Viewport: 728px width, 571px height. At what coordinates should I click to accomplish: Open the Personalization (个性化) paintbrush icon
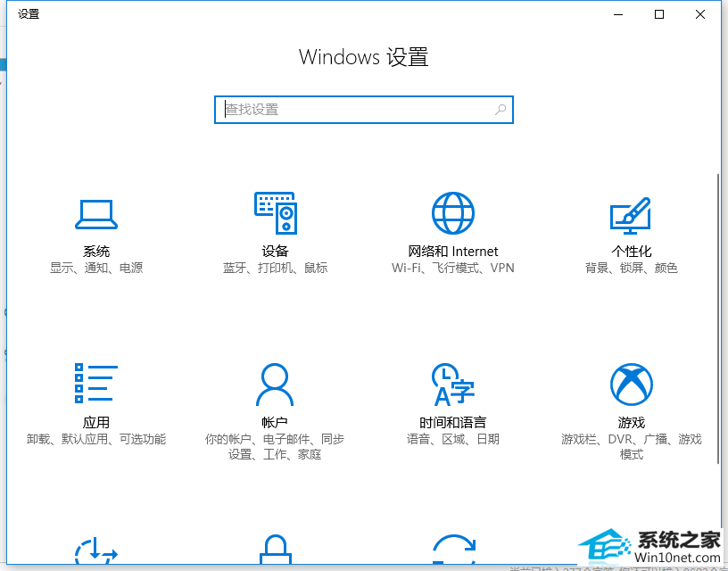(x=631, y=216)
